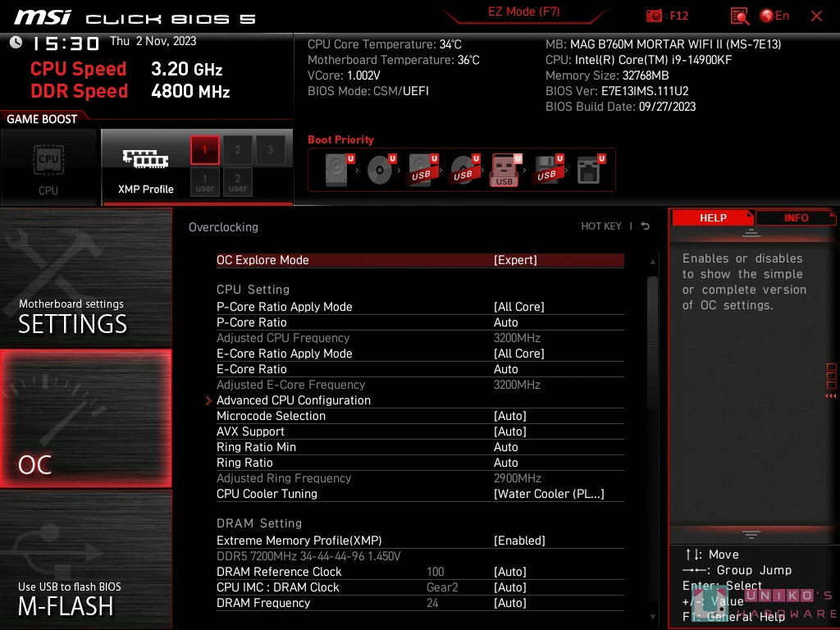Image resolution: width=840 pixels, height=630 pixels.
Task: Switch to the INFO tab
Action: pyautogui.click(x=796, y=218)
